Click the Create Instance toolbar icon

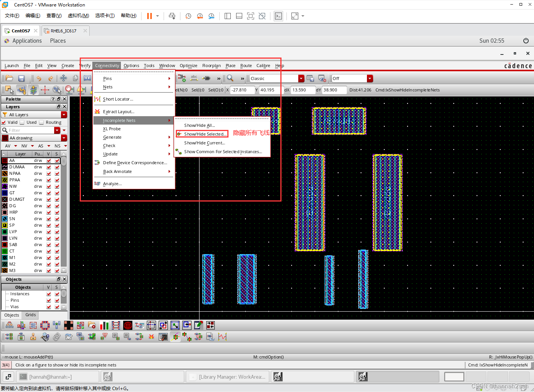(182, 78)
